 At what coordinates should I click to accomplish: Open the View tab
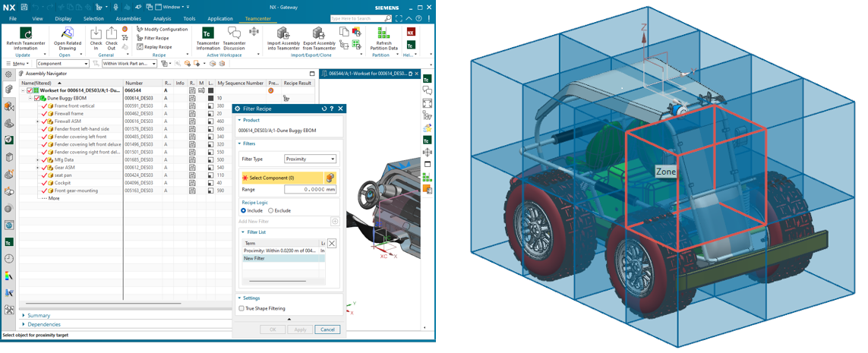(x=38, y=18)
